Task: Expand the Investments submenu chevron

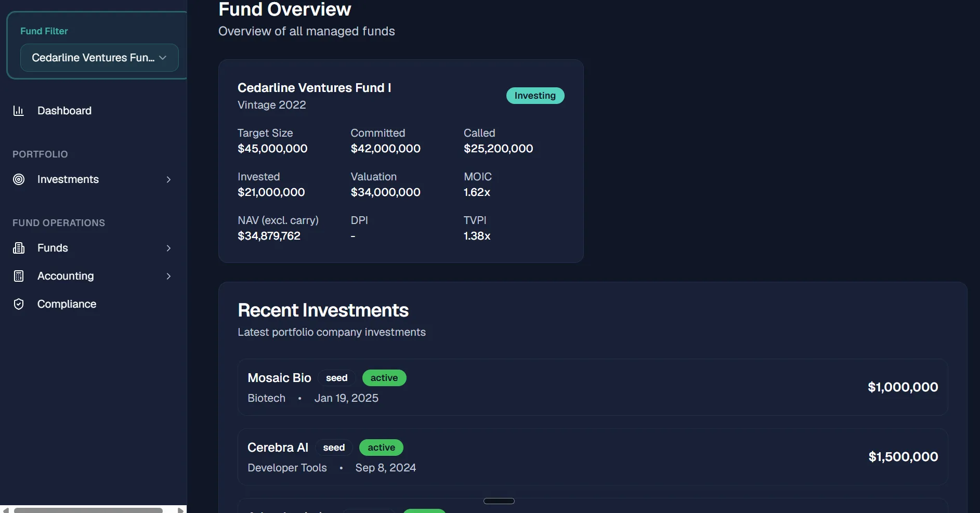Action: [168, 179]
